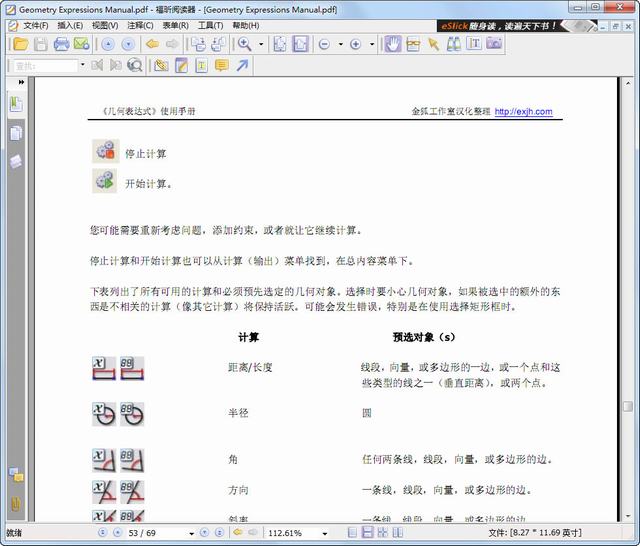Click the Fit Width icon
Viewport: 640px width, 546px height.
pyautogui.click(x=300, y=44)
